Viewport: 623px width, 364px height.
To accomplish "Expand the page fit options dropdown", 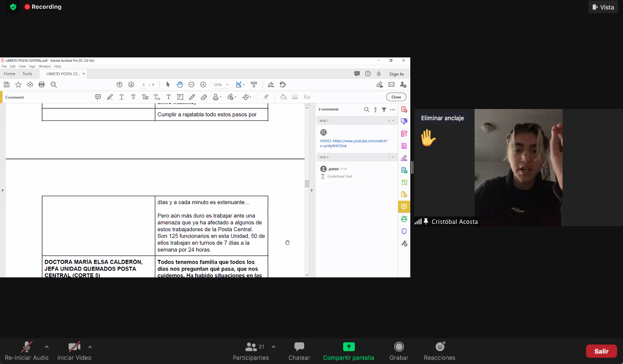I will click(244, 85).
